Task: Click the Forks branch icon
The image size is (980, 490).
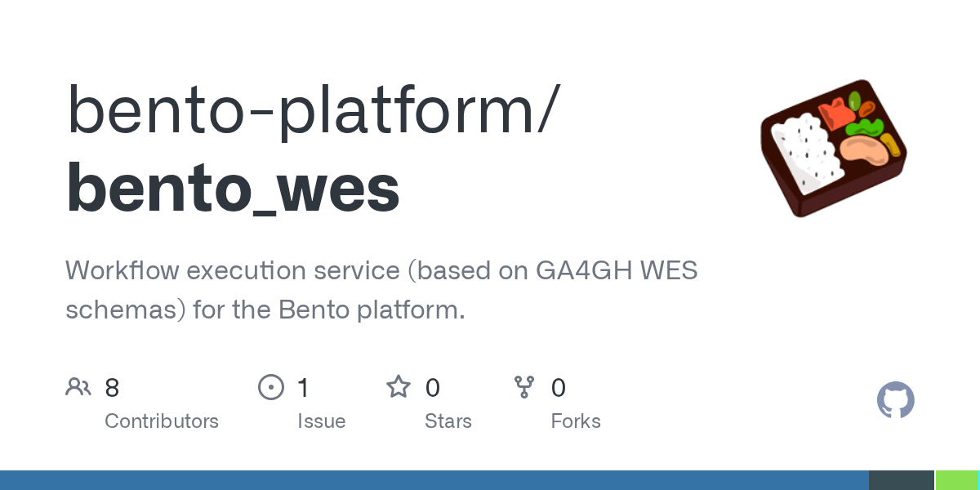Action: [523, 387]
